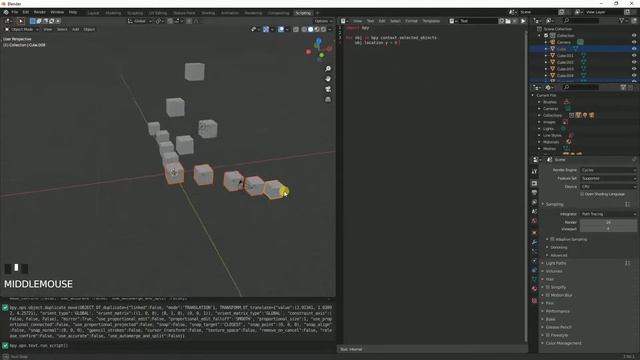The image size is (640, 360).
Task: Open the Render menu
Action: [x=40, y=12]
